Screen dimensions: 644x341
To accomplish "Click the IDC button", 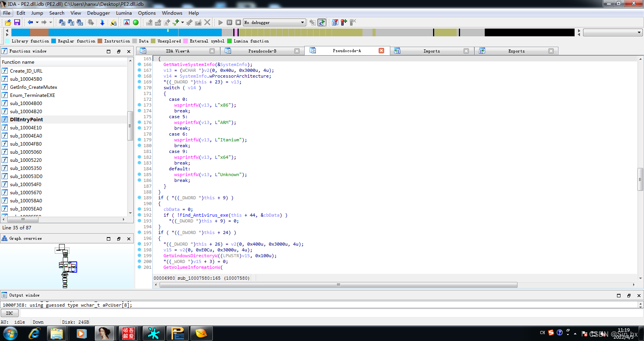I will point(10,313).
